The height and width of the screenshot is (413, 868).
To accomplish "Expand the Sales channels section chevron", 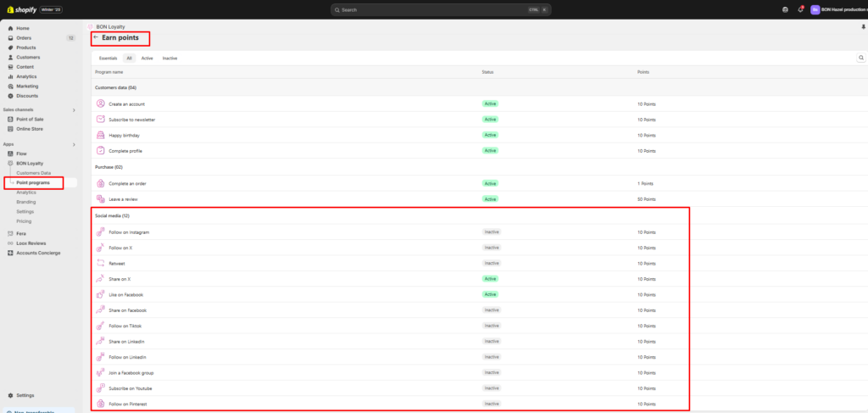I will (74, 110).
